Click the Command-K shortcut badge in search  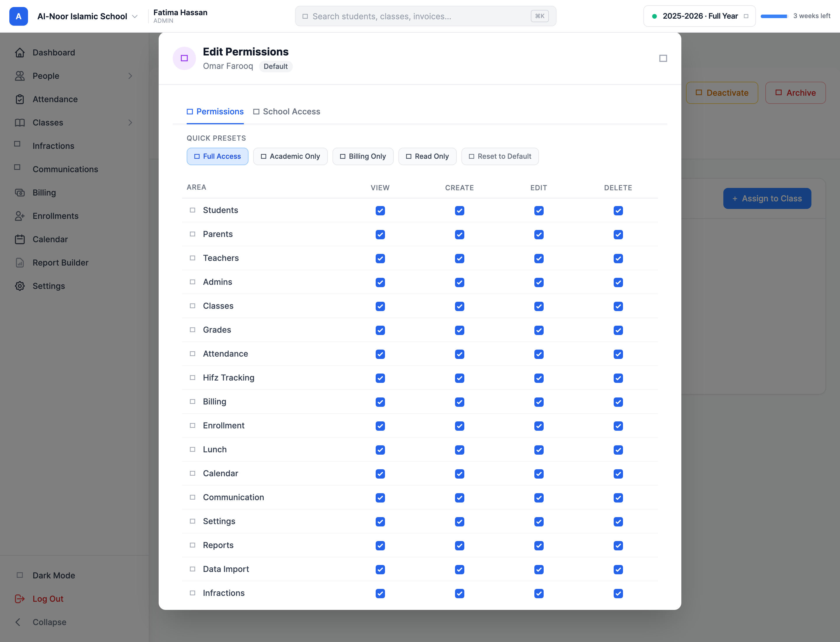tap(539, 16)
